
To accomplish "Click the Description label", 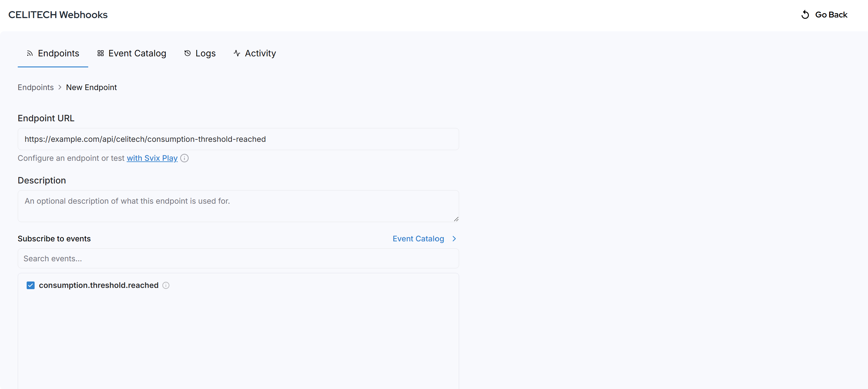I will click(42, 180).
